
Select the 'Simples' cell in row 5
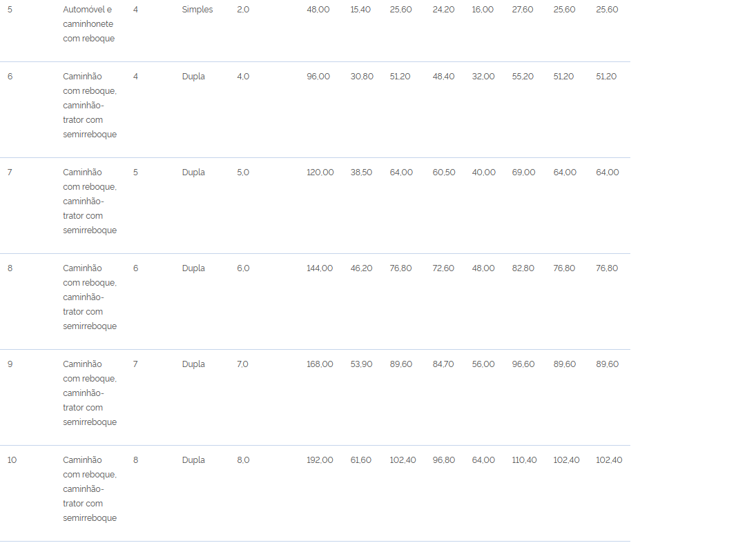pyautogui.click(x=197, y=10)
